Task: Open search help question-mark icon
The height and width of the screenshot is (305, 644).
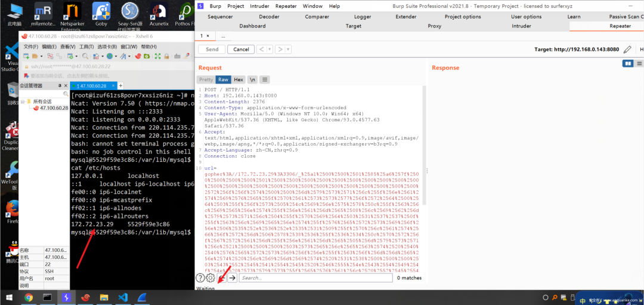Action: 200,278
